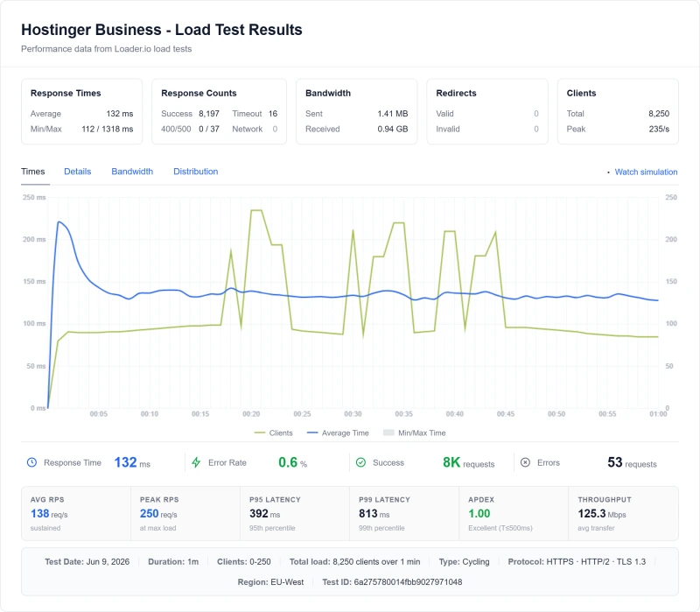This screenshot has height=612, width=700.
Task: Click the Test Date Jun 9, 2026 entry
Action: click(x=87, y=561)
